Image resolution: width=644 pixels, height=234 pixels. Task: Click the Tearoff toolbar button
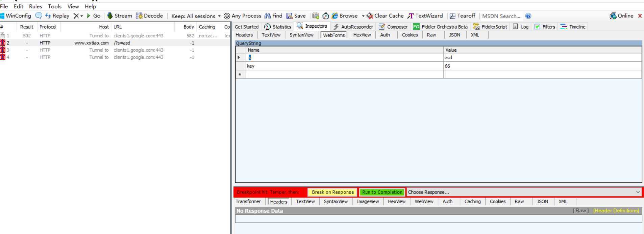click(x=462, y=16)
